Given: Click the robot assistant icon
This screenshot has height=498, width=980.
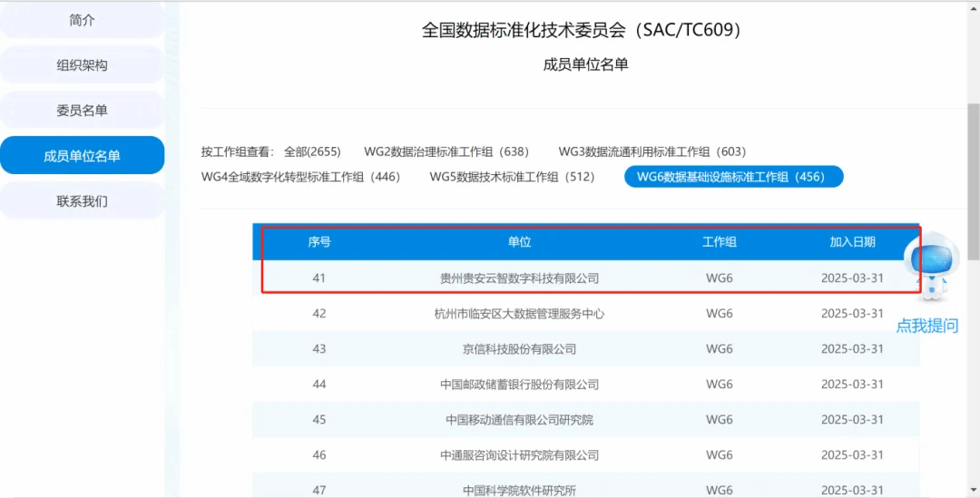Looking at the screenshot, I should pyautogui.click(x=931, y=266).
